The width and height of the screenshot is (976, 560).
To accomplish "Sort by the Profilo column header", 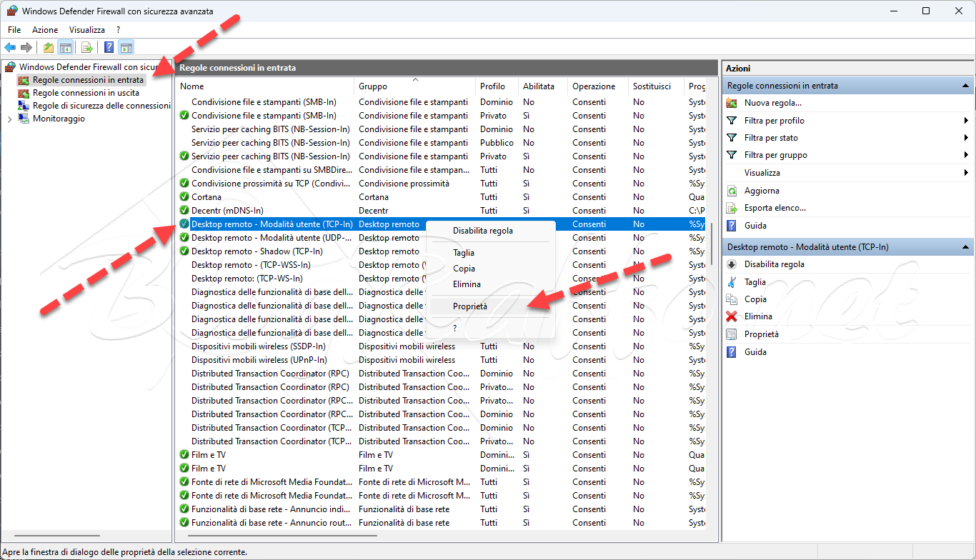I will point(497,86).
